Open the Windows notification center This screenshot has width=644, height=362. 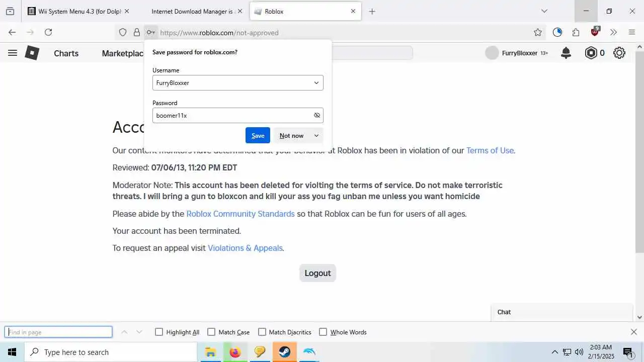628,352
